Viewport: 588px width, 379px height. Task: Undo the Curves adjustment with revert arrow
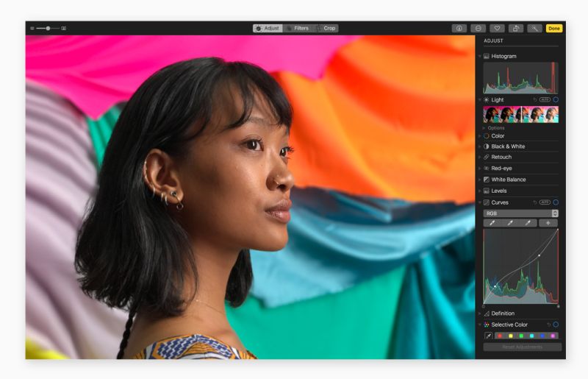(535, 202)
